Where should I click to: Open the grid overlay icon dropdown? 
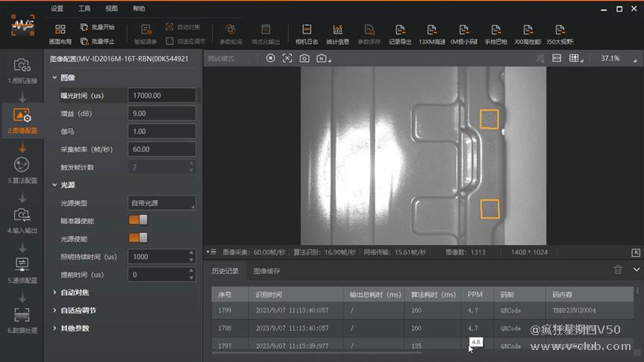click(x=576, y=58)
